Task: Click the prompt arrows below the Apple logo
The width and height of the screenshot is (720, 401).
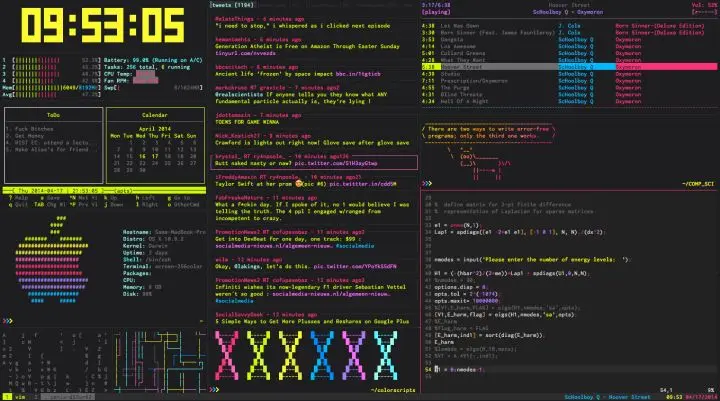Action: (x=7, y=321)
